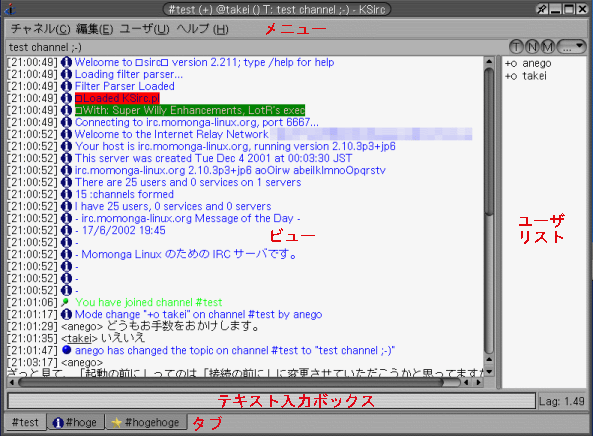Click horizontal scrollbar far-right arrow
This screenshot has width=593, height=436.
pyautogui.click(x=479, y=382)
